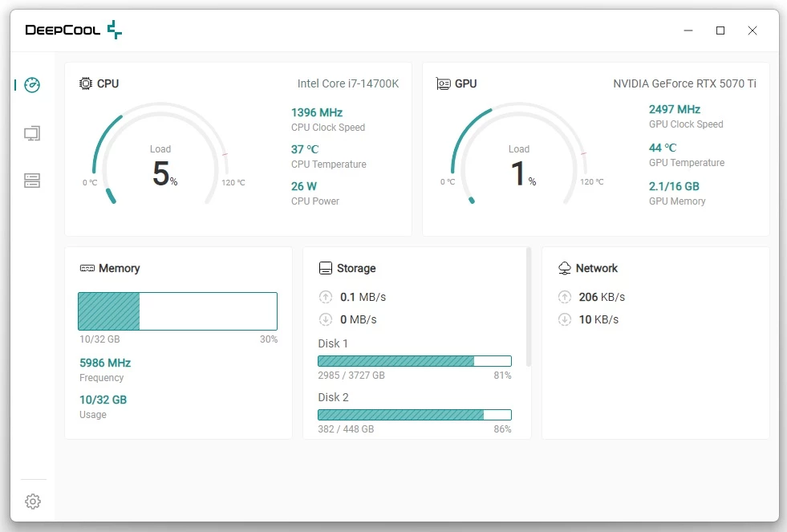Click the Network download arrow icon
The width and height of the screenshot is (787, 532).
pyautogui.click(x=565, y=319)
